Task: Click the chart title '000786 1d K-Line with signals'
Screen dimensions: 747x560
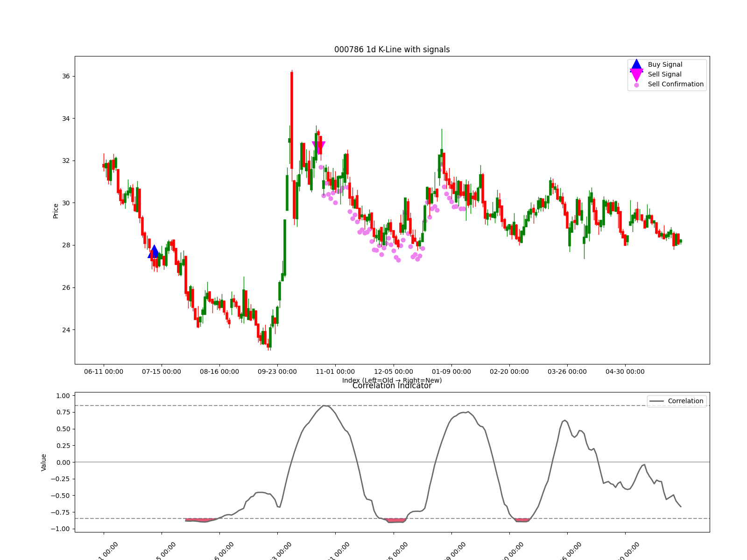Action: (x=392, y=49)
